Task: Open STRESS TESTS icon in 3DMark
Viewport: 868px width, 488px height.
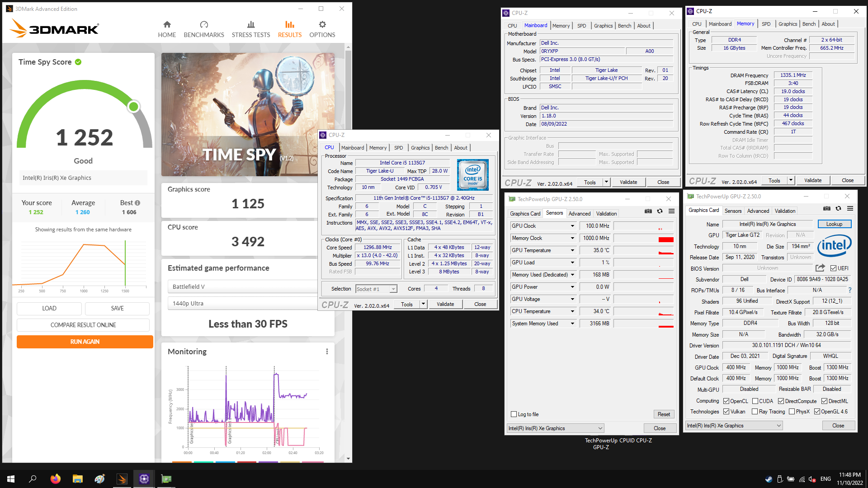Action: pos(251,24)
